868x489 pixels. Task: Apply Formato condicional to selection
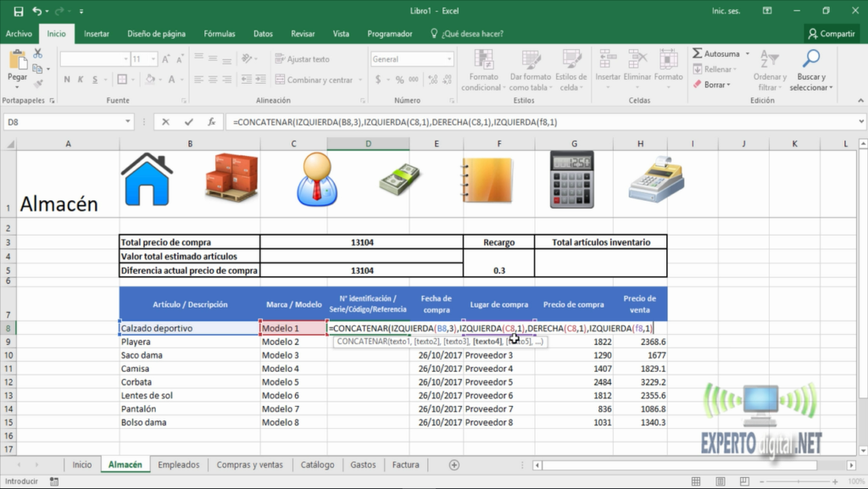point(483,59)
